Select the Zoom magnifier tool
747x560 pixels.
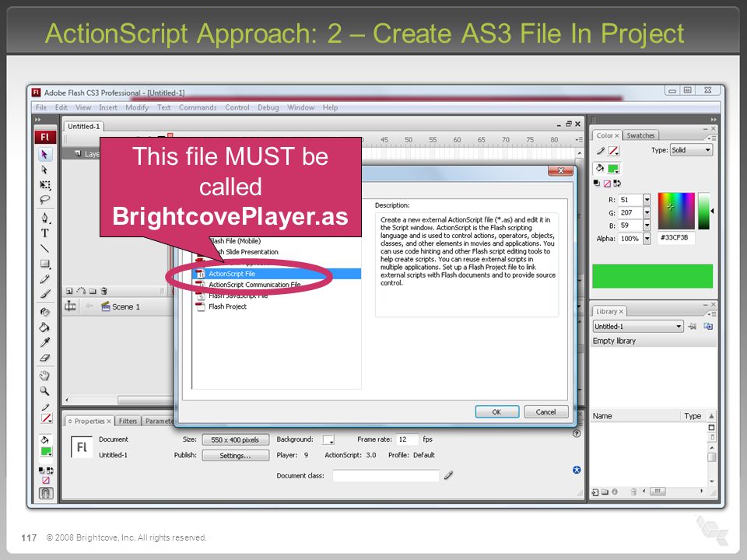point(45,391)
